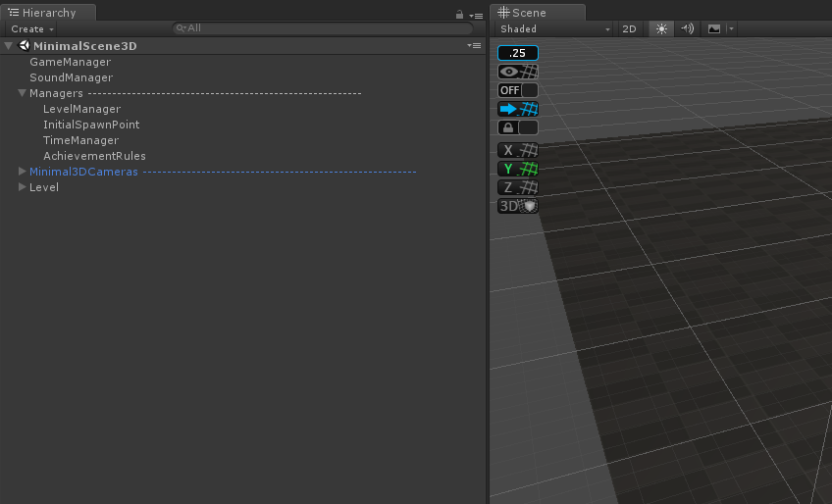
Task: Click the blue arrow angle-snap icon
Action: coord(518,109)
